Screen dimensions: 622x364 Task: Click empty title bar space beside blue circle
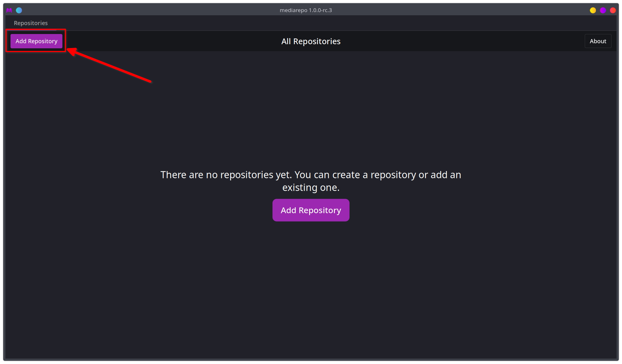pyautogui.click(x=143, y=10)
